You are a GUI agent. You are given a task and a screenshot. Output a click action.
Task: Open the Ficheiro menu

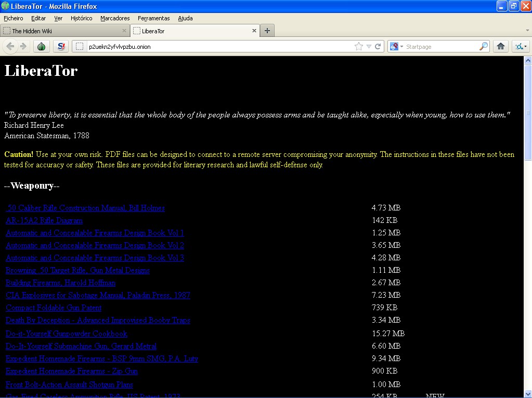pyautogui.click(x=14, y=18)
